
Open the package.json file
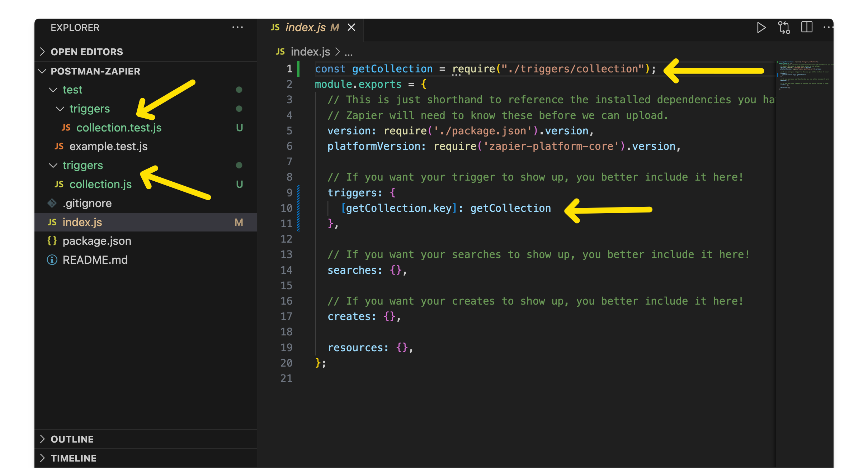click(x=97, y=241)
